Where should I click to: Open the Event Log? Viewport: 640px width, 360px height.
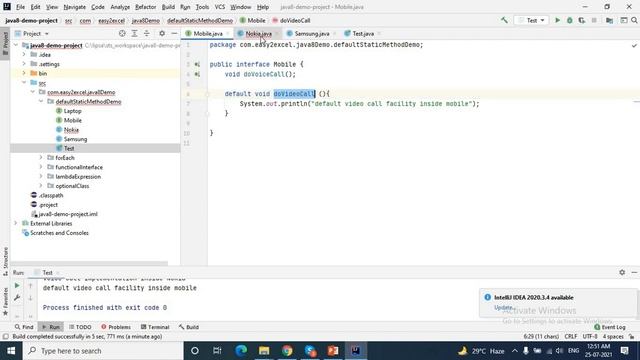tap(610, 327)
